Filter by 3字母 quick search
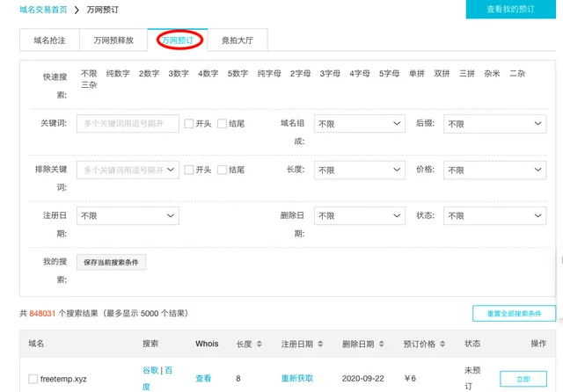The image size is (563, 392). 330,74
